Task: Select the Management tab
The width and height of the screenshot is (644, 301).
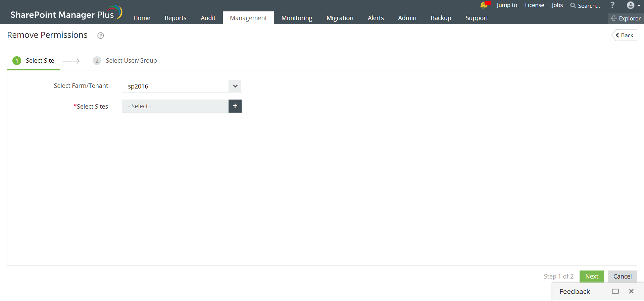Action: click(x=248, y=18)
